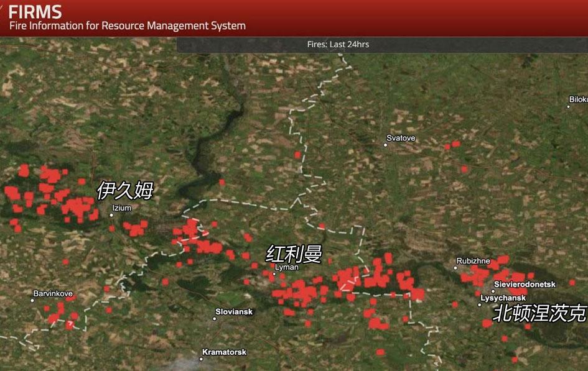Click the white dot marker beside Rubizhne

[455, 268]
